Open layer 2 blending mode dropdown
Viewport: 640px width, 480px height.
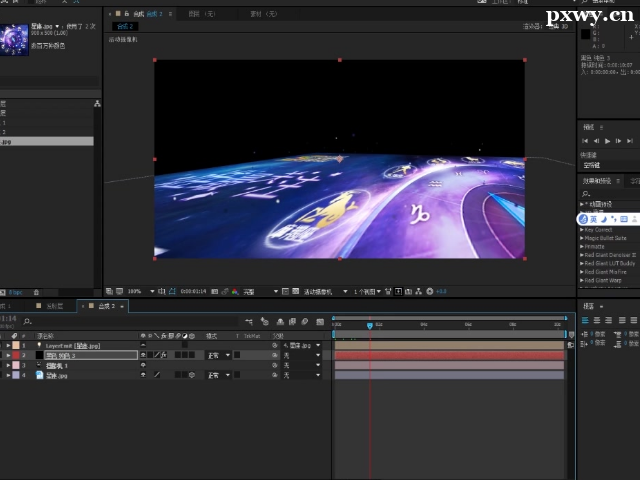click(218, 355)
